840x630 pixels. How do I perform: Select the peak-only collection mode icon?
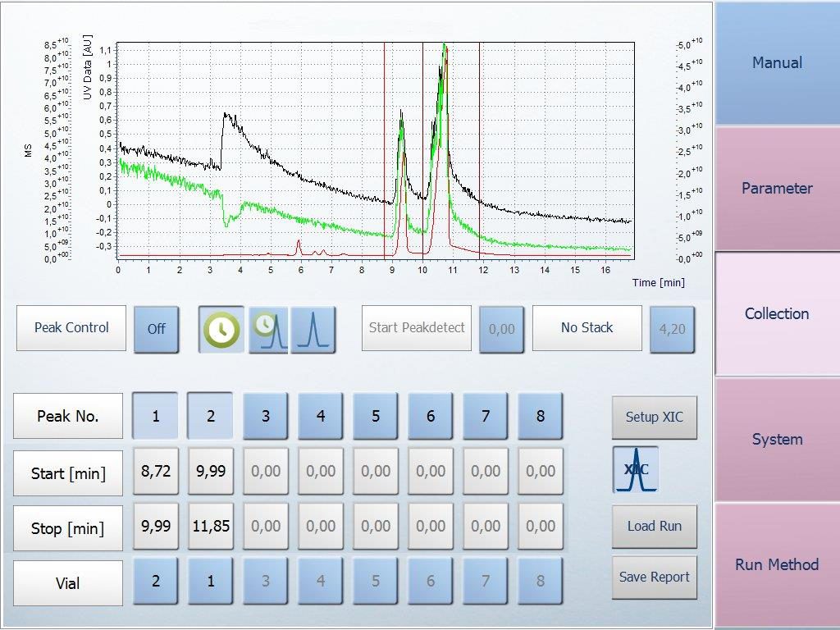pyautogui.click(x=313, y=330)
